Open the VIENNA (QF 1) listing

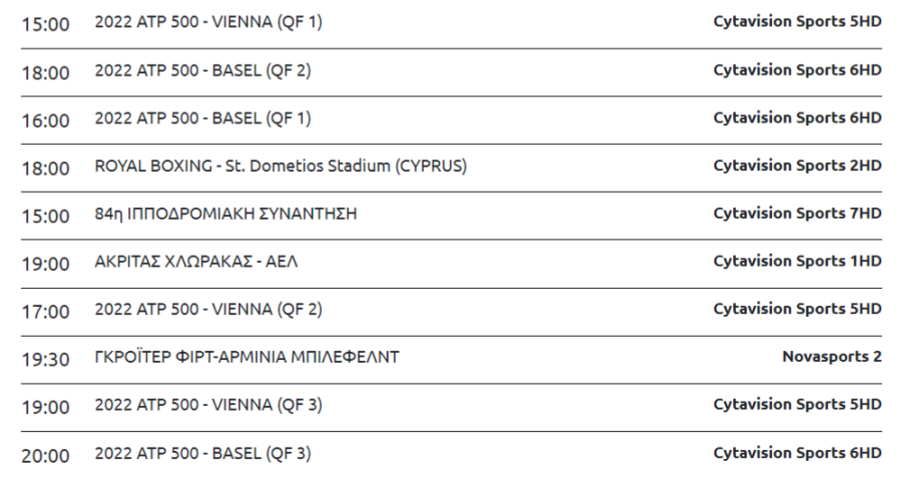pyautogui.click(x=208, y=22)
